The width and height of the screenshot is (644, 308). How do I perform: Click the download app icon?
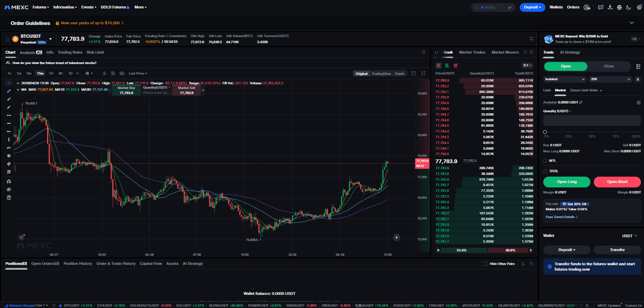610,7
